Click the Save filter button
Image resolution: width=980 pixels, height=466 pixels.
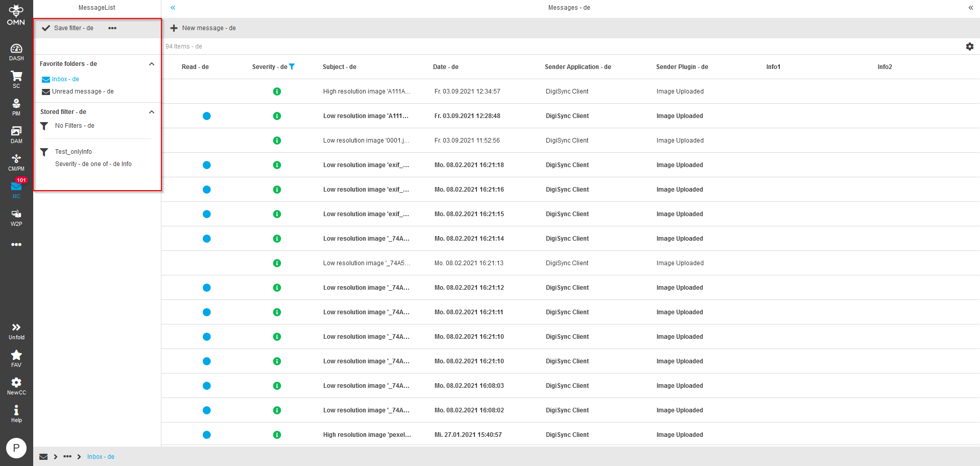(x=68, y=28)
